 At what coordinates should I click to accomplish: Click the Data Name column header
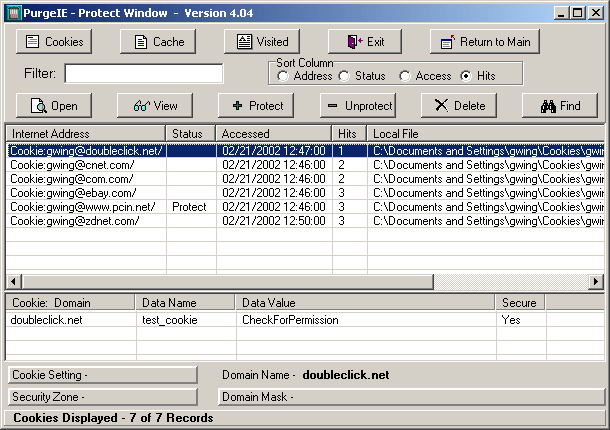185,303
